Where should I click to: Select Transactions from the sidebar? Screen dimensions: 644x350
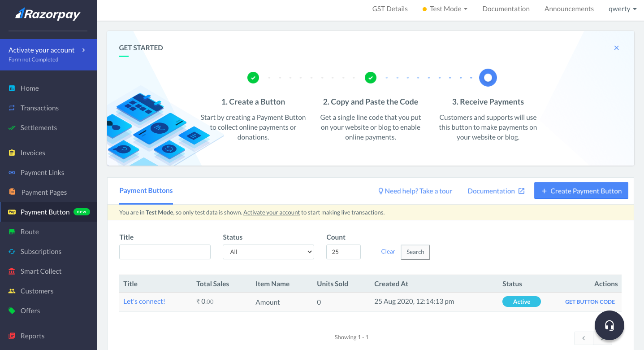pyautogui.click(x=39, y=108)
